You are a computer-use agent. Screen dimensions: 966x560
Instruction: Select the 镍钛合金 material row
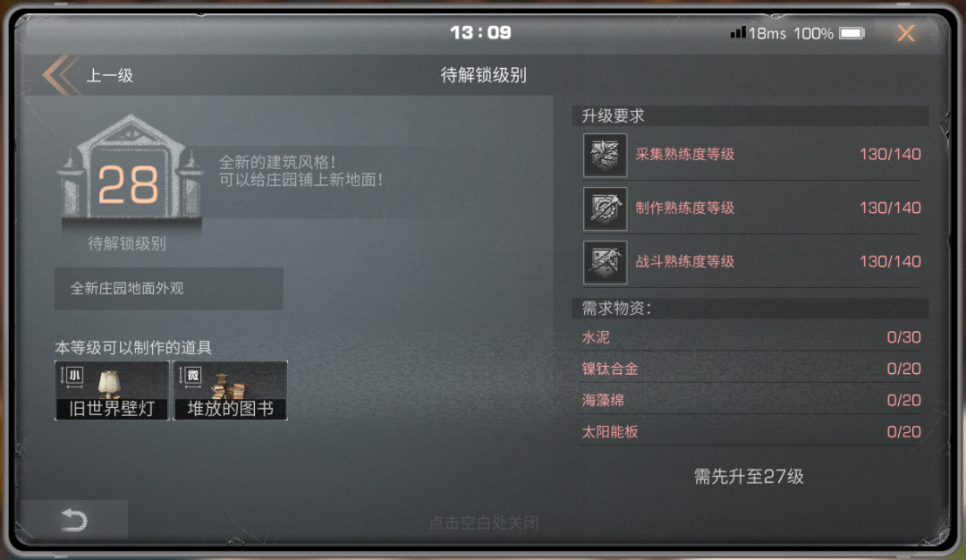[751, 369]
